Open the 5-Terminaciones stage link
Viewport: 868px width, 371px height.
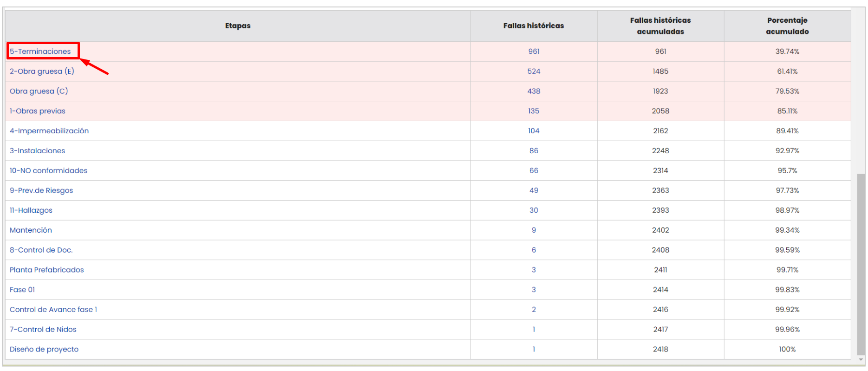(40, 52)
